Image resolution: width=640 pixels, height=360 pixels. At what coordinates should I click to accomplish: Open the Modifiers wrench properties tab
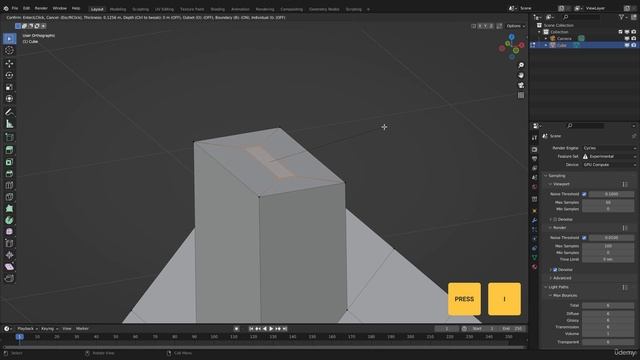(x=534, y=220)
